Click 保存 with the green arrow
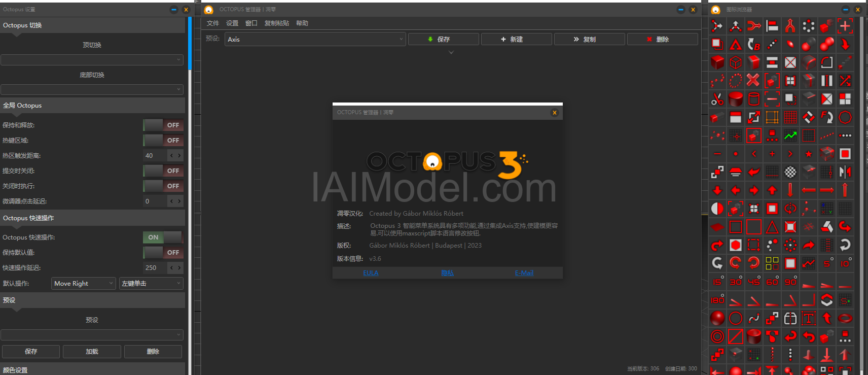The height and width of the screenshot is (375, 868). click(x=443, y=39)
